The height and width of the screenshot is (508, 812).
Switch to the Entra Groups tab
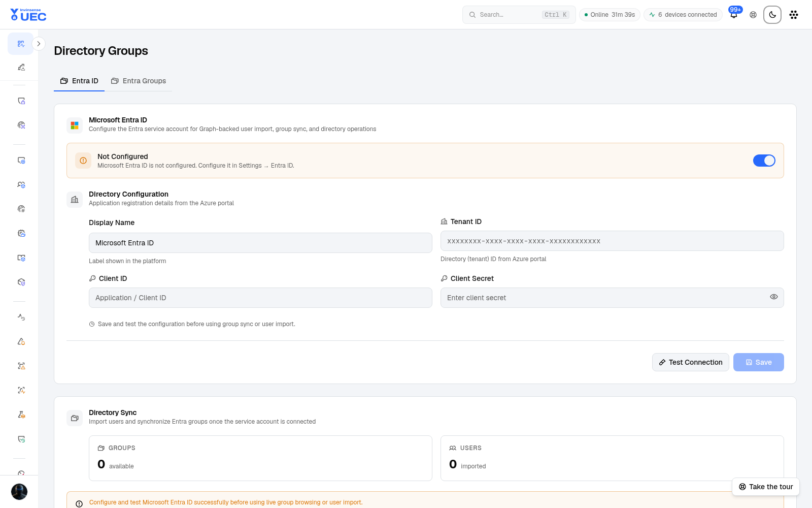(x=139, y=81)
